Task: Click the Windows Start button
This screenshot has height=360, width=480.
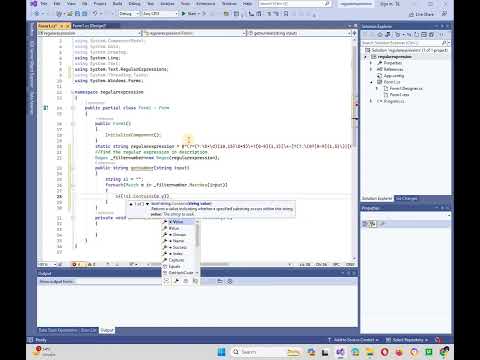Action: pos(221,352)
